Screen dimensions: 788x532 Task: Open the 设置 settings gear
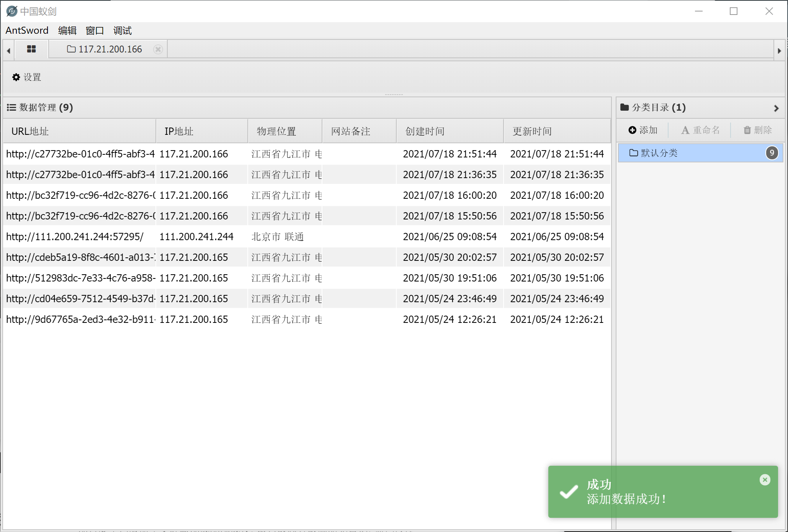point(26,77)
